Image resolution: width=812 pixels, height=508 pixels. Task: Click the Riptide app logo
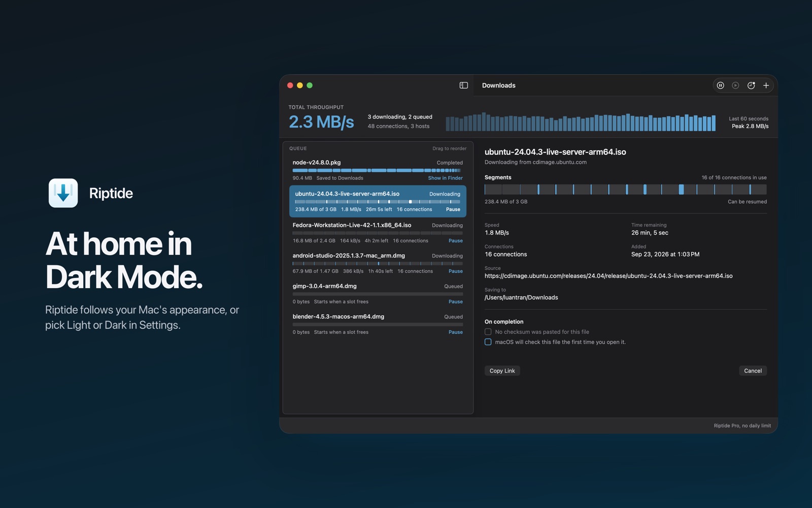63,193
